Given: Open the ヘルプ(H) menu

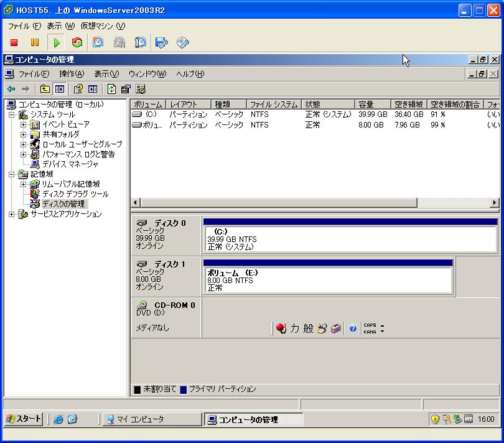Looking at the screenshot, I should click(190, 74).
